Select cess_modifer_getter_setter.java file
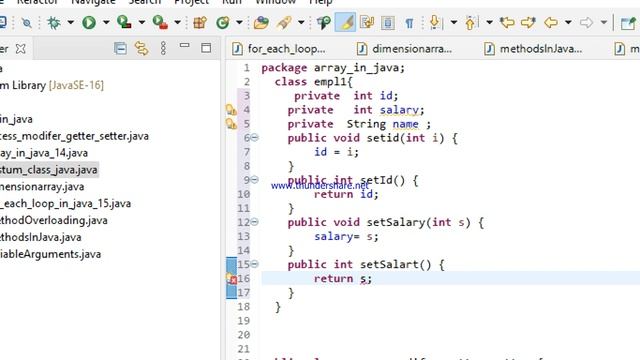 74,136
